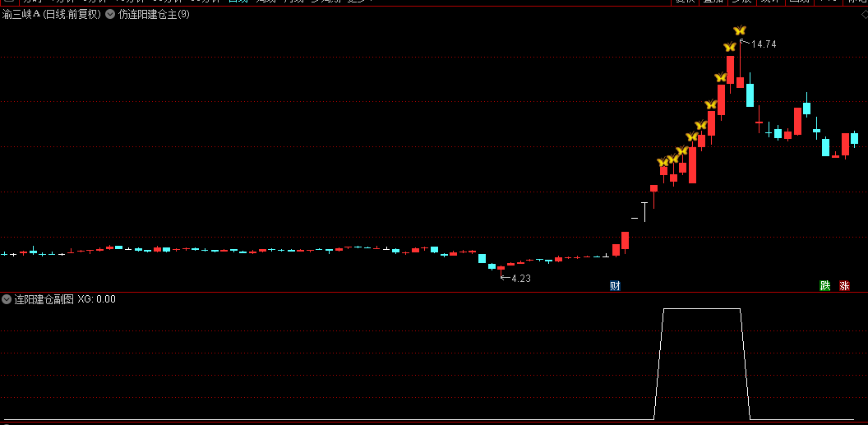Click the topmost butterfly signal icon
Image resolution: width=868 pixels, height=425 pixels.
click(740, 30)
